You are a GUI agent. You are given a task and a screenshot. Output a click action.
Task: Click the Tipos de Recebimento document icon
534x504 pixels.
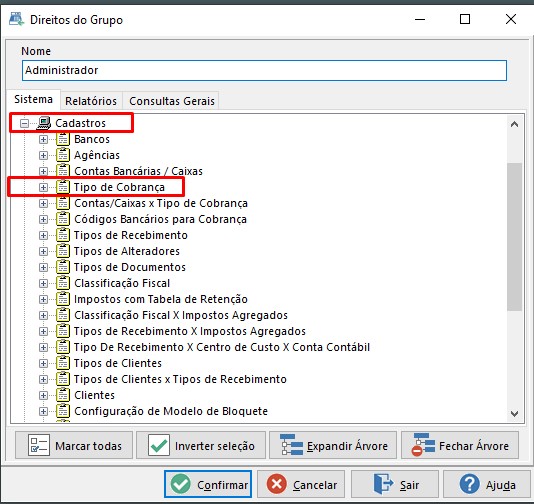click(63, 235)
